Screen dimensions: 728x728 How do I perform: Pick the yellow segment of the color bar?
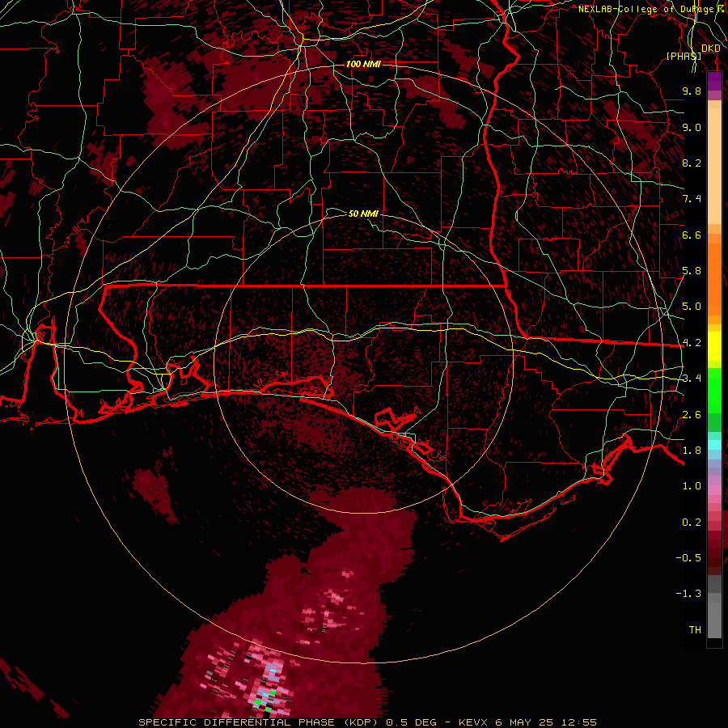point(714,346)
